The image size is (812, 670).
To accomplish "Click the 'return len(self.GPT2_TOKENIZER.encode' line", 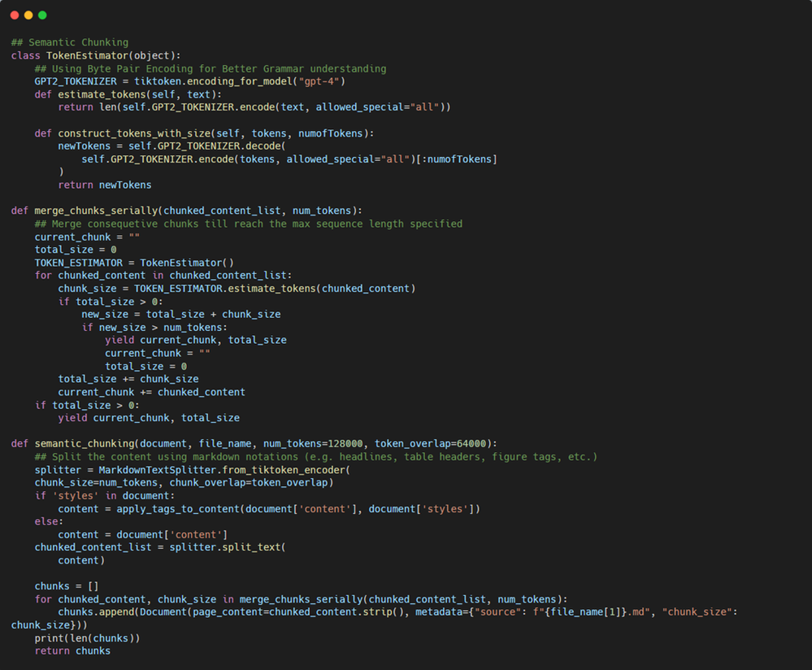I will pyautogui.click(x=254, y=107).
